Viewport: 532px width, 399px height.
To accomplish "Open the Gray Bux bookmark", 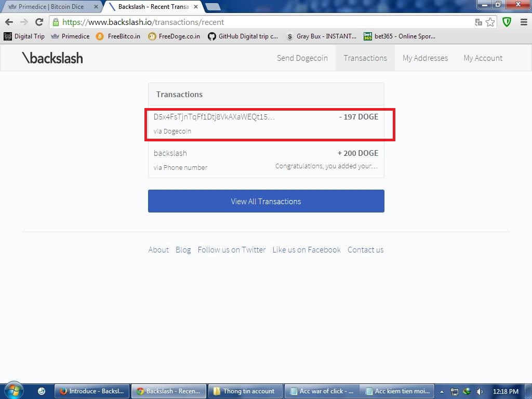I will pos(321,36).
